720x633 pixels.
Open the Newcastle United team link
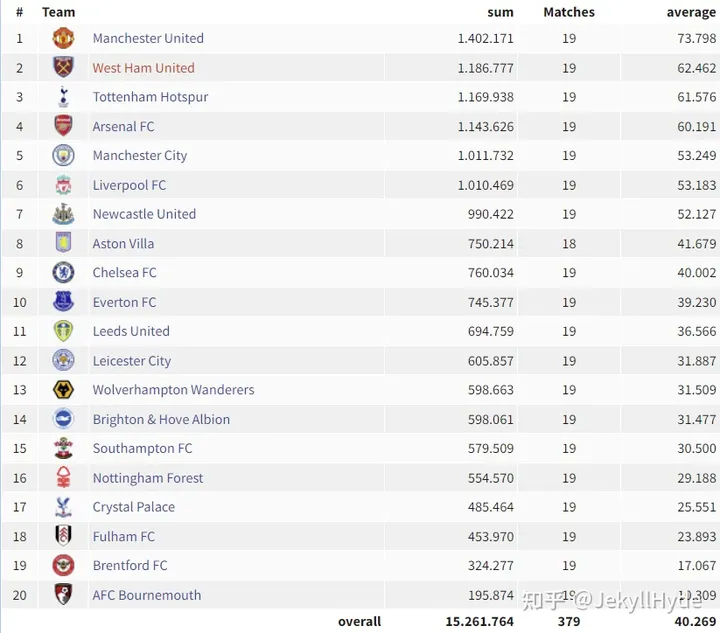(144, 214)
